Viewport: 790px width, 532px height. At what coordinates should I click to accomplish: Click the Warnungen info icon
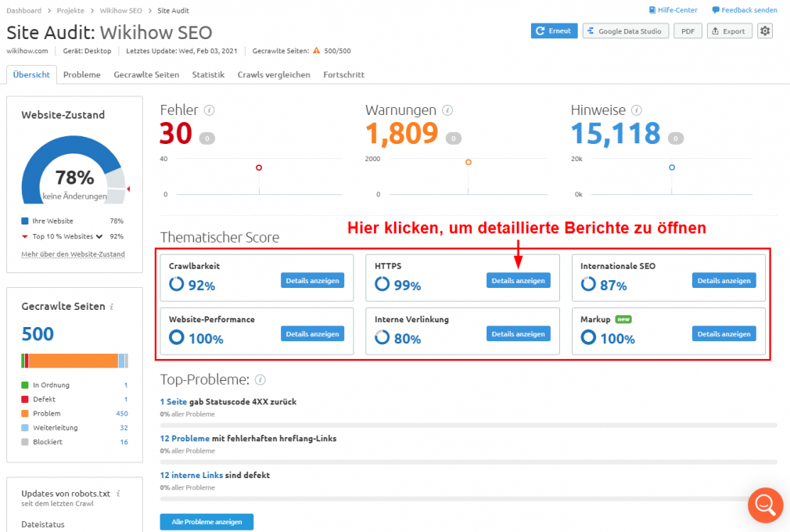tap(447, 110)
